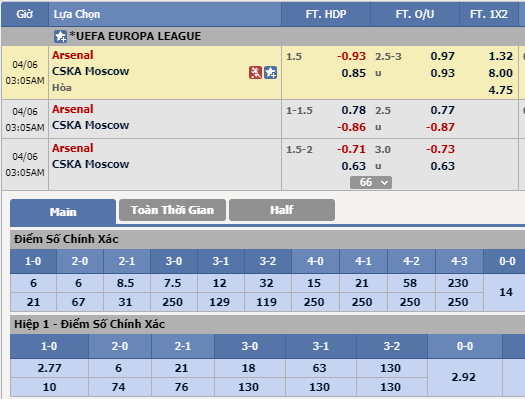Click the under 3.0 odds 0.63
The width and height of the screenshot is (525, 399).
[x=442, y=166]
